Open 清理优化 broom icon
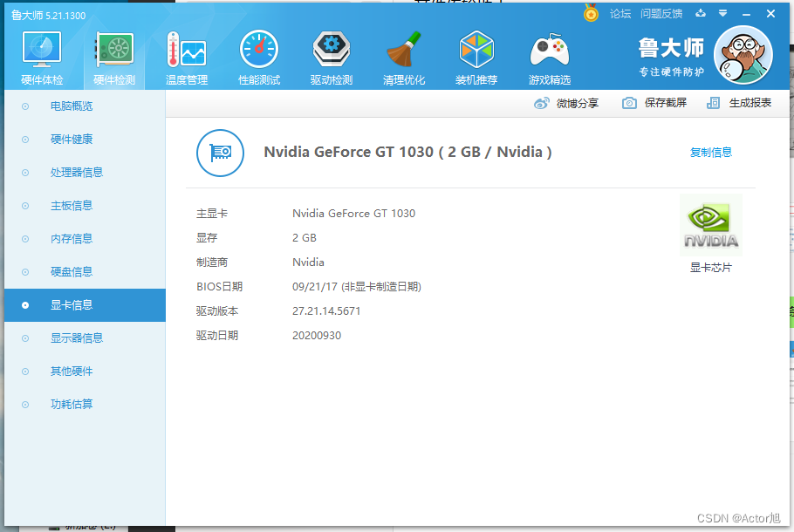Screen dimensions: 794x532 pyautogui.click(x=404, y=50)
